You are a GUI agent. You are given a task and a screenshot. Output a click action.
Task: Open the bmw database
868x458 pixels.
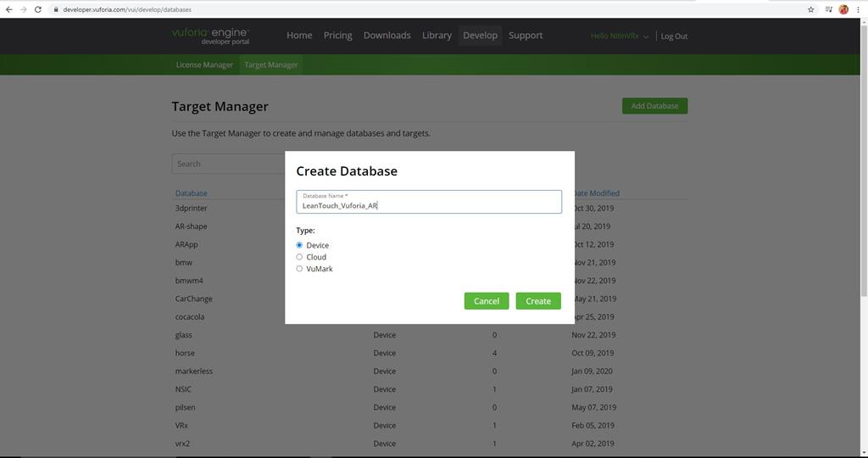pyautogui.click(x=184, y=263)
